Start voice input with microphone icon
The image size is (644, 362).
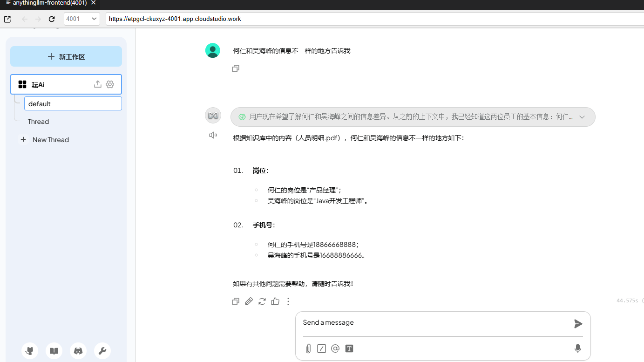pyautogui.click(x=577, y=348)
